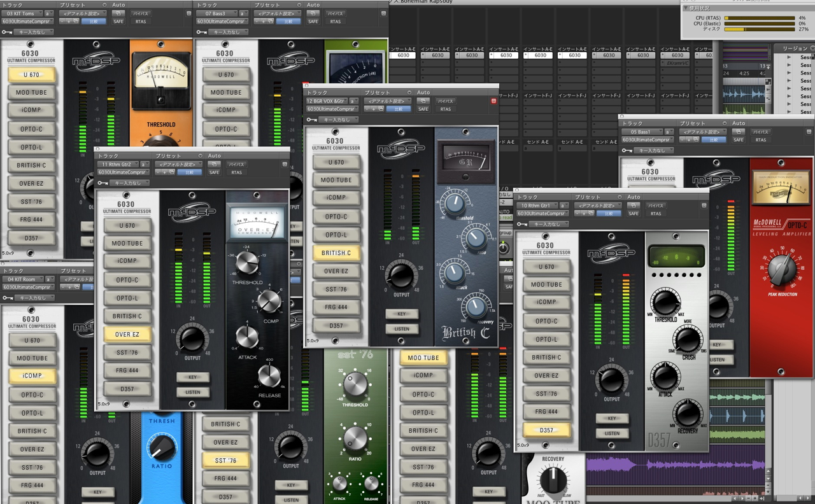Open key input dropdown in 11 Rthm Gtr2 window
The width and height of the screenshot is (815, 504).
pyautogui.click(x=130, y=183)
